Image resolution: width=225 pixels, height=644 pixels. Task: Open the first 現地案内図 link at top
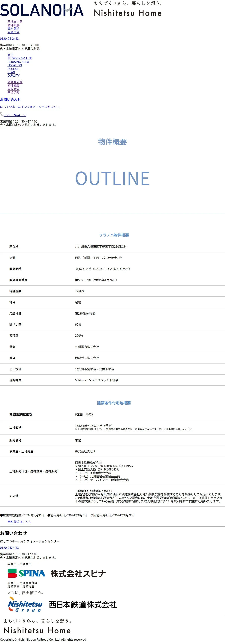coord(15,22)
